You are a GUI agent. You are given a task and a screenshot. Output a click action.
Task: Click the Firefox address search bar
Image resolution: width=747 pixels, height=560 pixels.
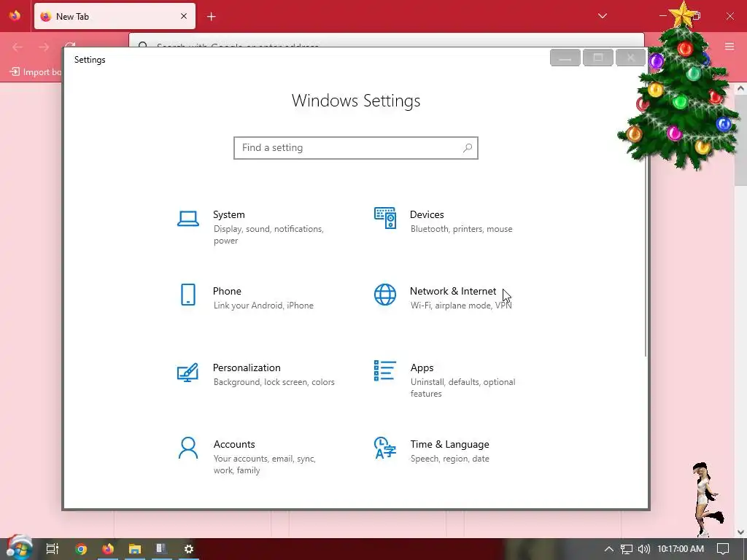387,40
